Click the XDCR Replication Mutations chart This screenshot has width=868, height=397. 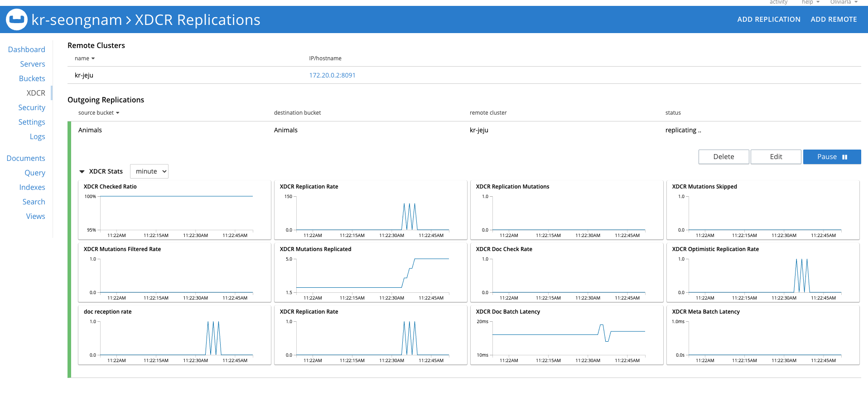point(567,210)
